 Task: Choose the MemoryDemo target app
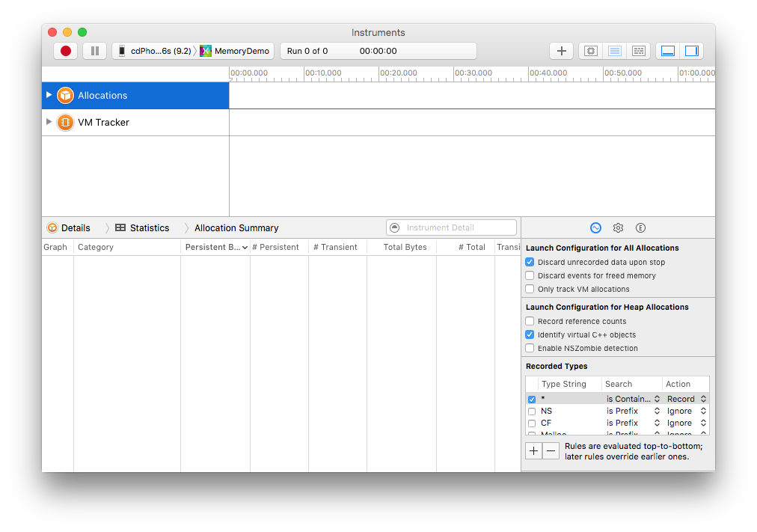click(235, 51)
